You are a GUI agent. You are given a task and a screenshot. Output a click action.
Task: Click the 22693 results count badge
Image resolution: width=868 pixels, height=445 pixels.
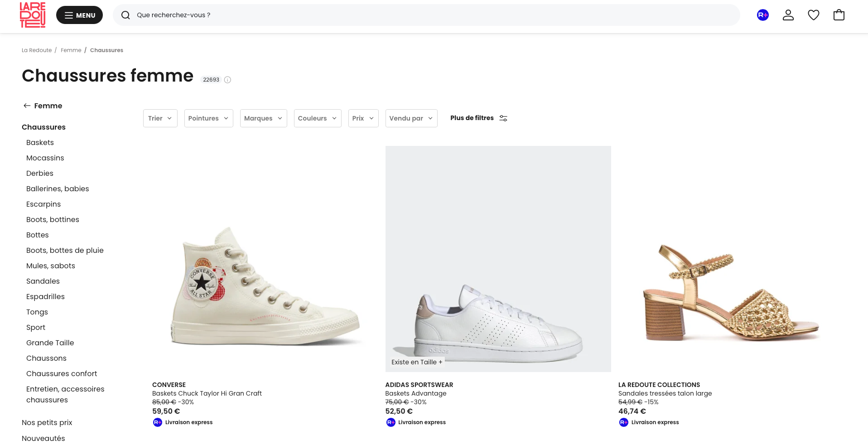[211, 80]
